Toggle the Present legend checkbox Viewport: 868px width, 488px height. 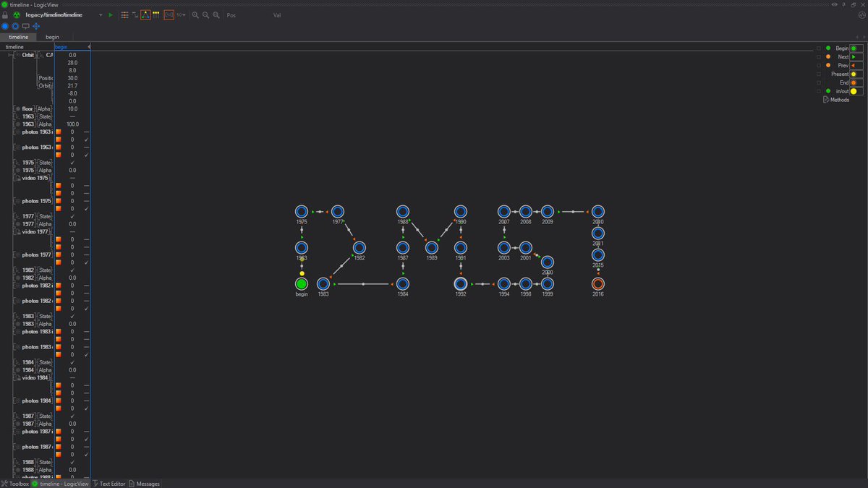pyautogui.click(x=819, y=74)
